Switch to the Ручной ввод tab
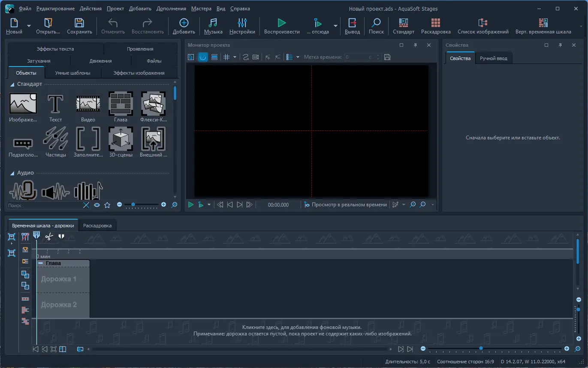Screen dimensions: 588x368 coord(493,58)
